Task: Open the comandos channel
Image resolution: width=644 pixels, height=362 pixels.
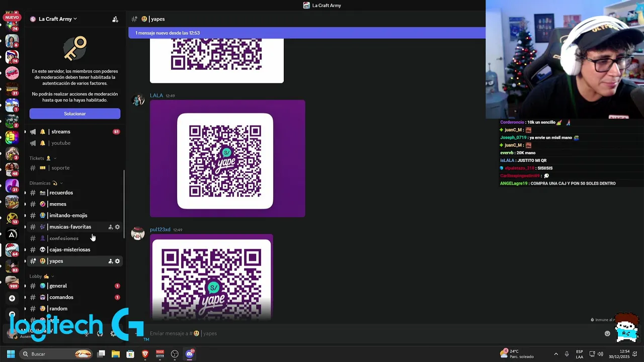Action: coord(74,298)
